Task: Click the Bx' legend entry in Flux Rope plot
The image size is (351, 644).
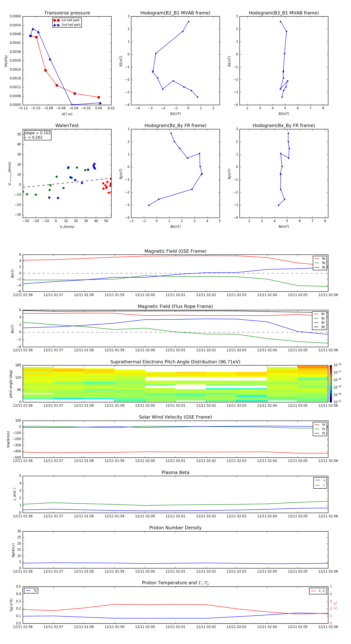Action: point(320,314)
